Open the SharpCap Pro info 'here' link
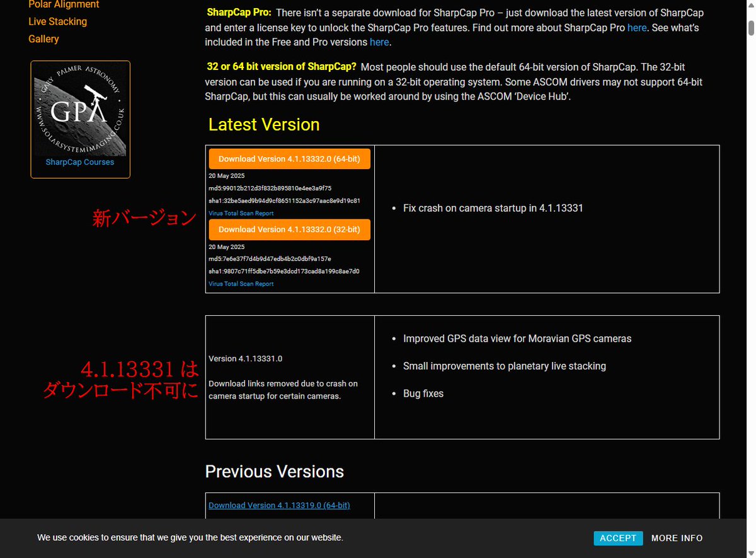The image size is (756, 558). (636, 27)
